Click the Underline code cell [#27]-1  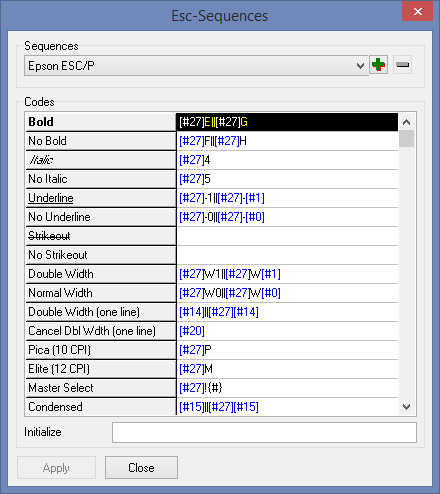click(287, 198)
